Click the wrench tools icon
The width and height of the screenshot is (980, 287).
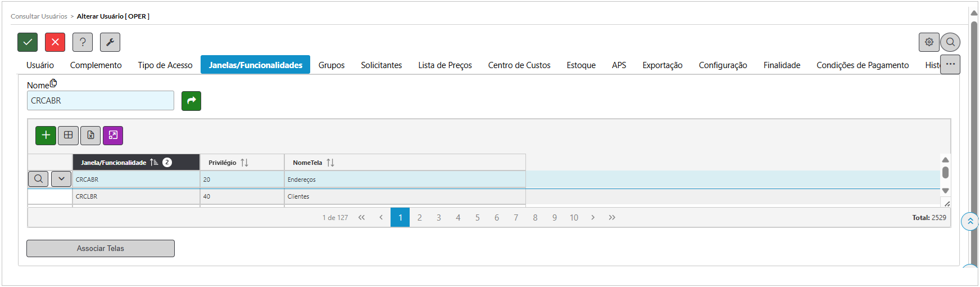tap(110, 42)
